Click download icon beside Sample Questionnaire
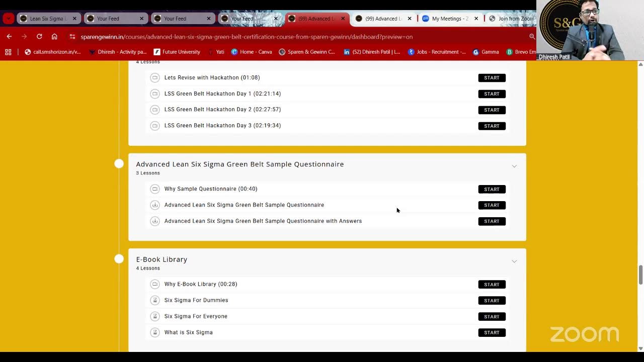Viewport: 644px width, 362px height. coord(155,205)
